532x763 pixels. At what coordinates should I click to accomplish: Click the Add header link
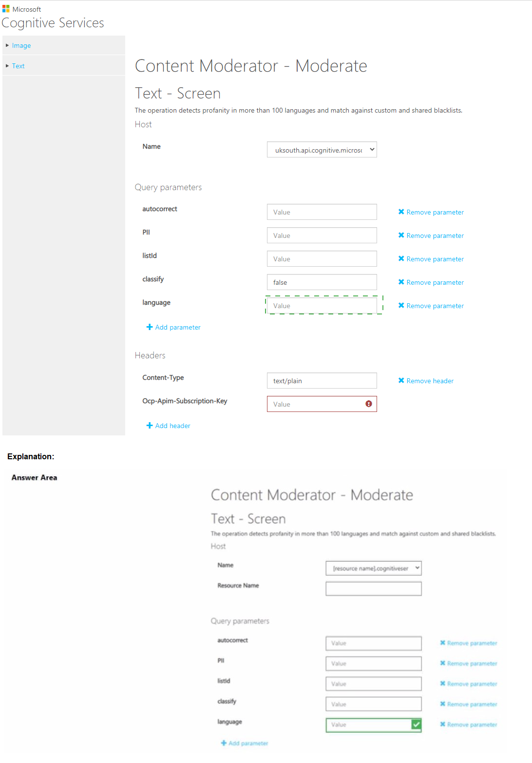point(172,426)
